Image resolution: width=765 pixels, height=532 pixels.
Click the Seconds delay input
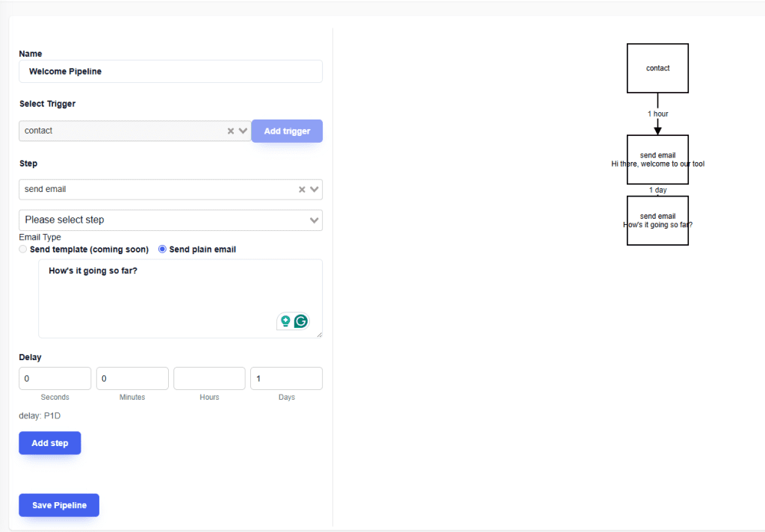point(55,379)
